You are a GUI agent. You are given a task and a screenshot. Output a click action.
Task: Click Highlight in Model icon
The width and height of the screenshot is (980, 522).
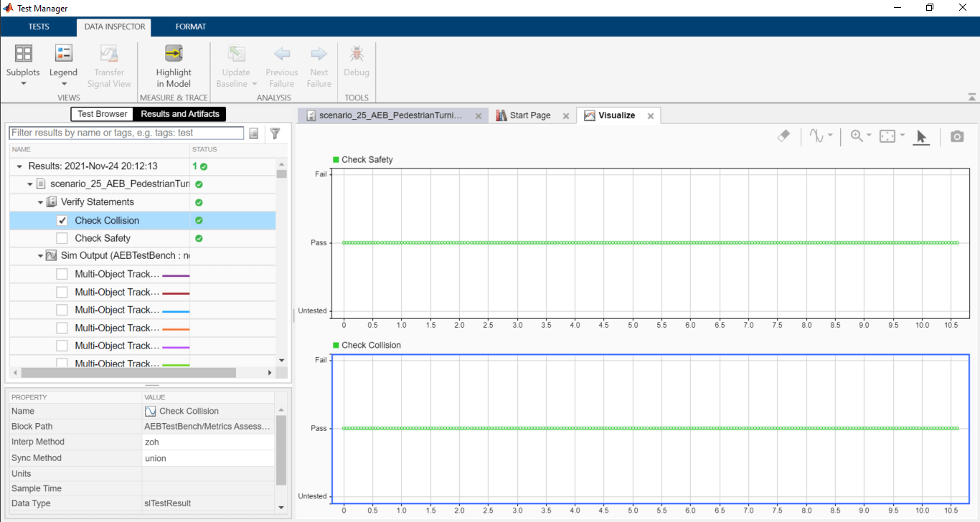pos(174,54)
